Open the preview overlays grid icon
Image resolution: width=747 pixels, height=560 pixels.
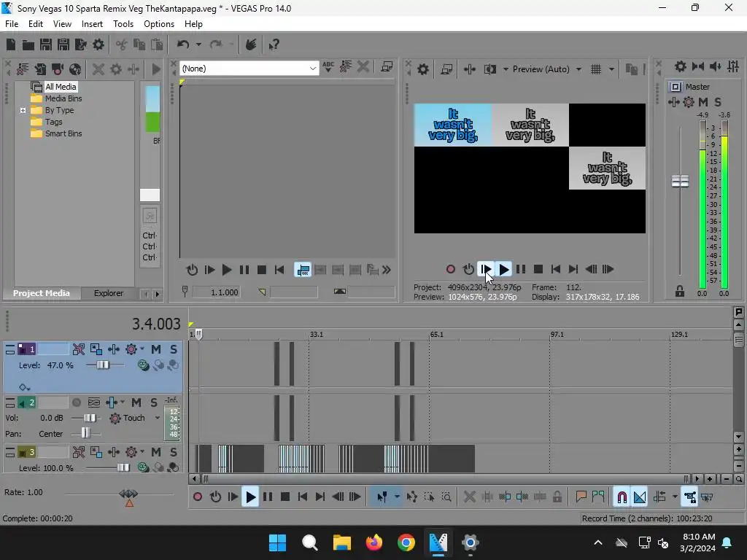tap(596, 69)
